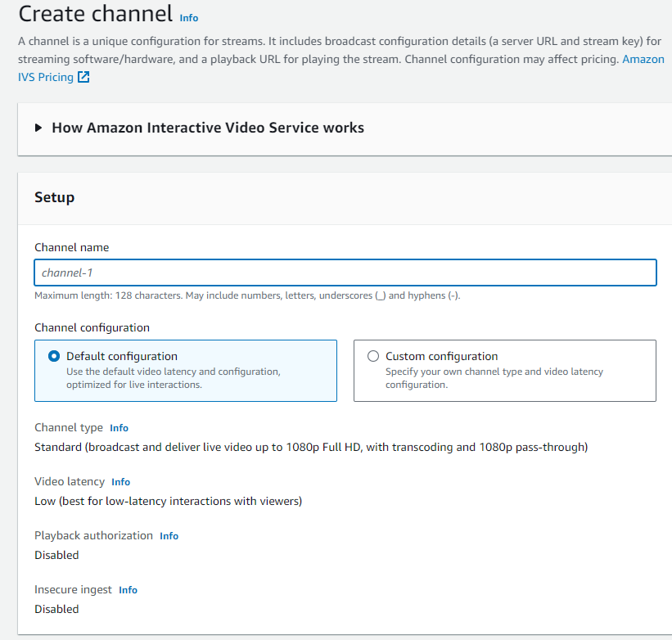Image resolution: width=672 pixels, height=640 pixels.
Task: Open Info link next to Playback authorization
Action: coord(169,536)
